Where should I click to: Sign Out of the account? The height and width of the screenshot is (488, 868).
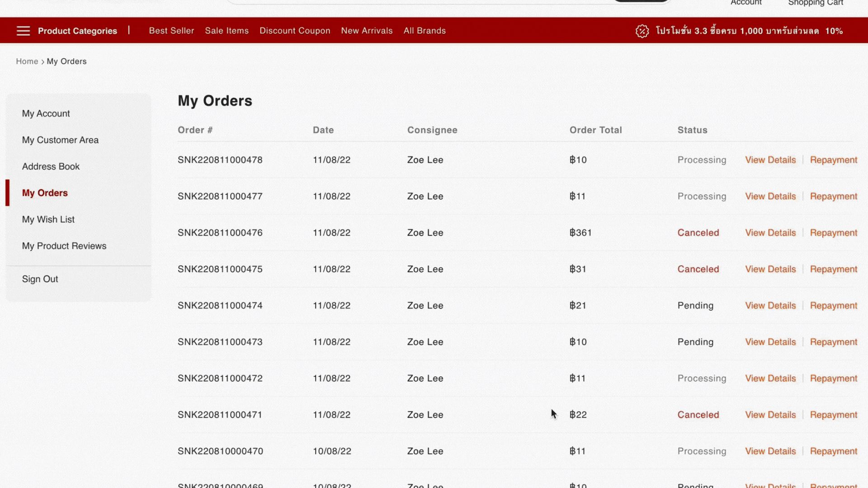pyautogui.click(x=40, y=279)
